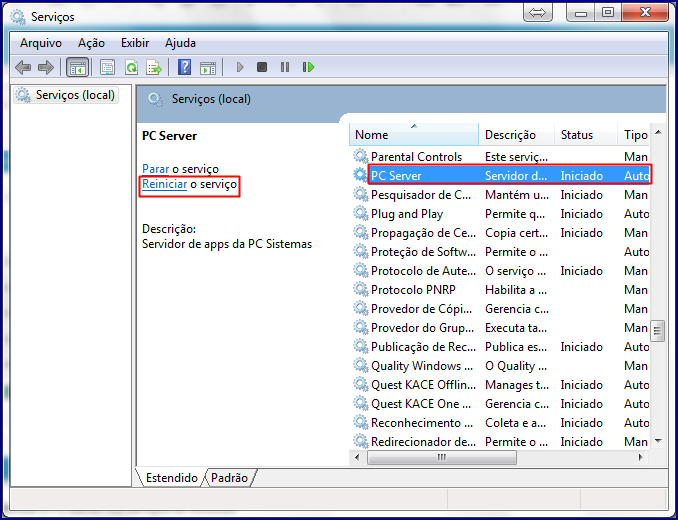Select the Proteção de Softw... service

423,252
